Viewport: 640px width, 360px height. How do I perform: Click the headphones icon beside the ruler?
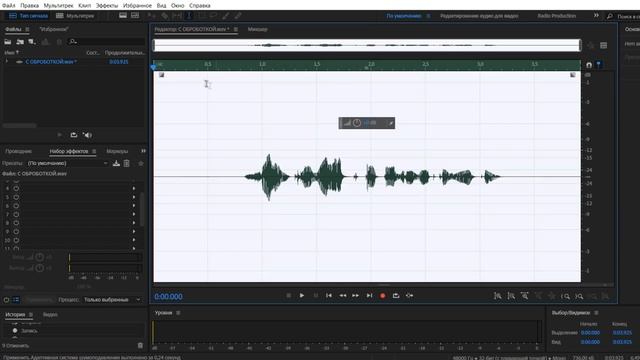[x=589, y=65]
